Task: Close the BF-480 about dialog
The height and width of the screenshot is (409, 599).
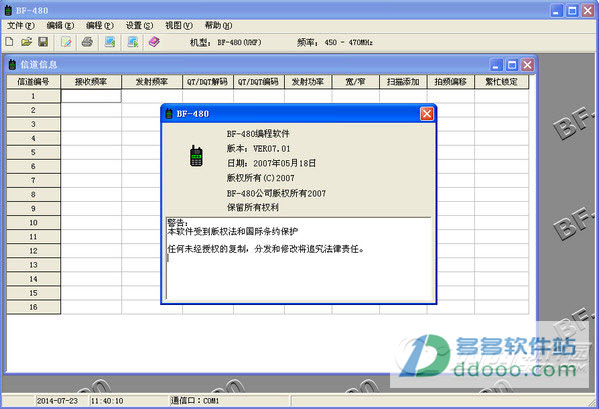Action: click(426, 114)
